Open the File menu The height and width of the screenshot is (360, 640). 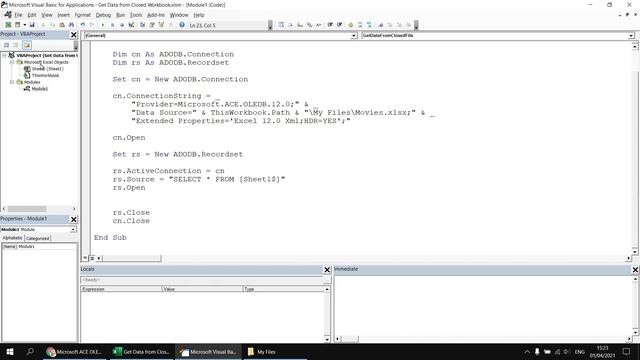coord(18,15)
